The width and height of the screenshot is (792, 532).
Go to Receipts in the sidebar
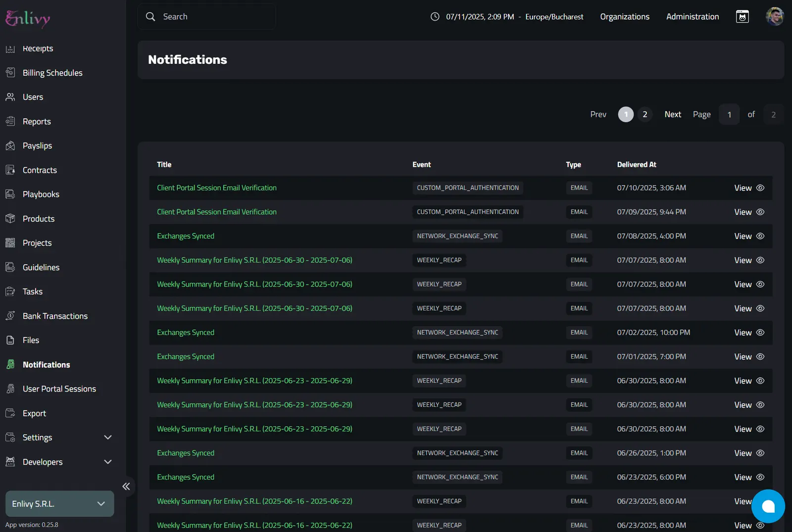coord(38,48)
